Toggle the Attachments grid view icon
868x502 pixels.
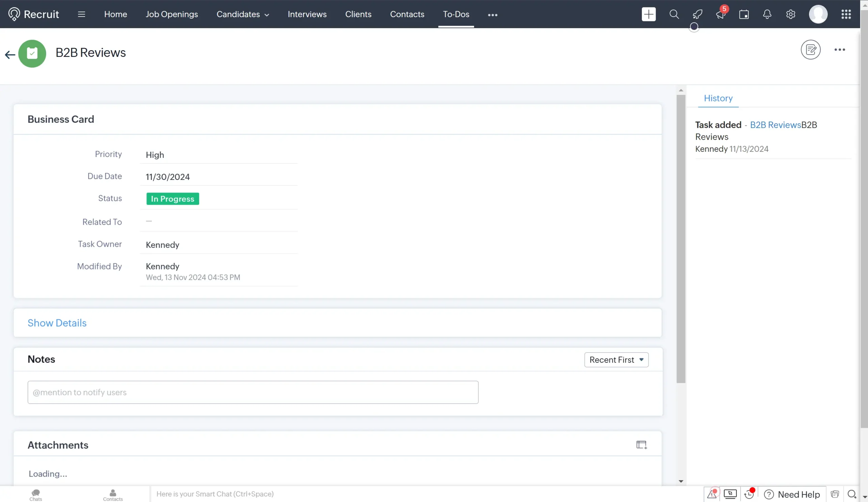pos(642,445)
